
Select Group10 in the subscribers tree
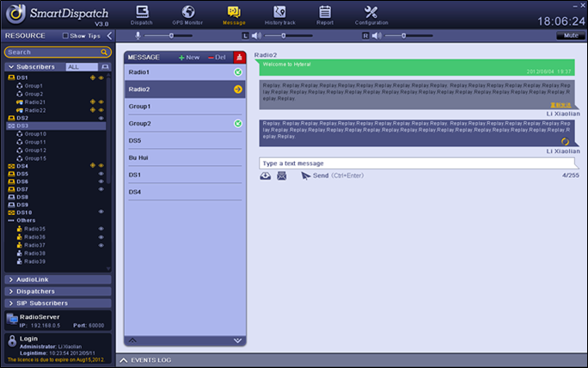(x=35, y=134)
